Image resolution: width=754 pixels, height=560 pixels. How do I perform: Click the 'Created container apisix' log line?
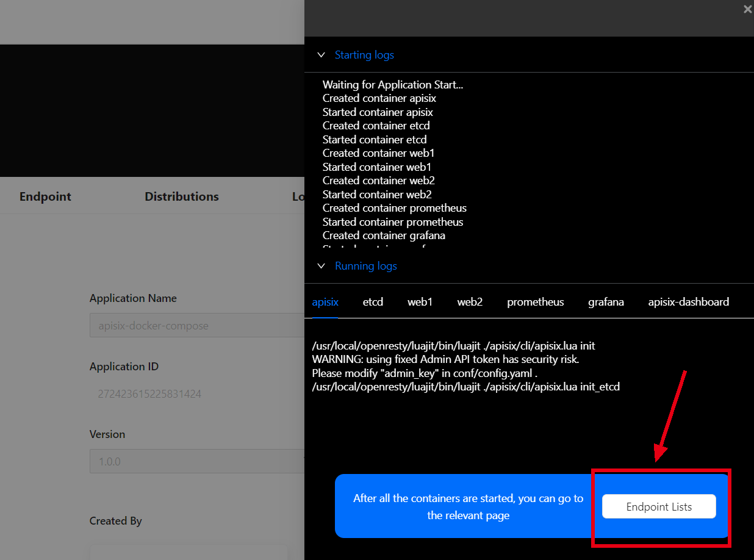click(379, 98)
